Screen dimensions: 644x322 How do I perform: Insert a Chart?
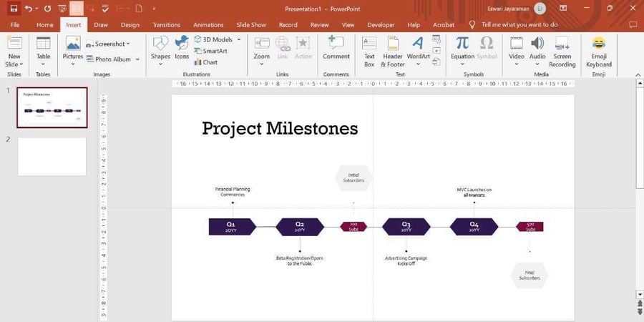pyautogui.click(x=206, y=62)
